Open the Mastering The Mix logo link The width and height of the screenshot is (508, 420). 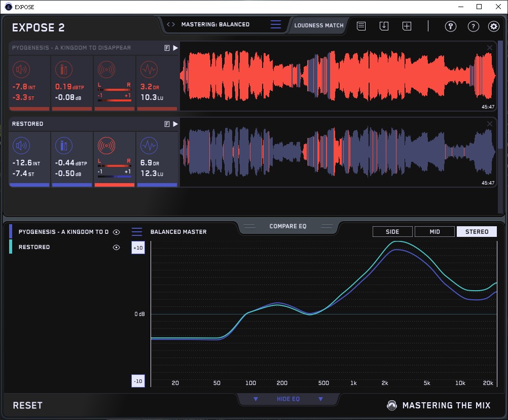pos(439,405)
